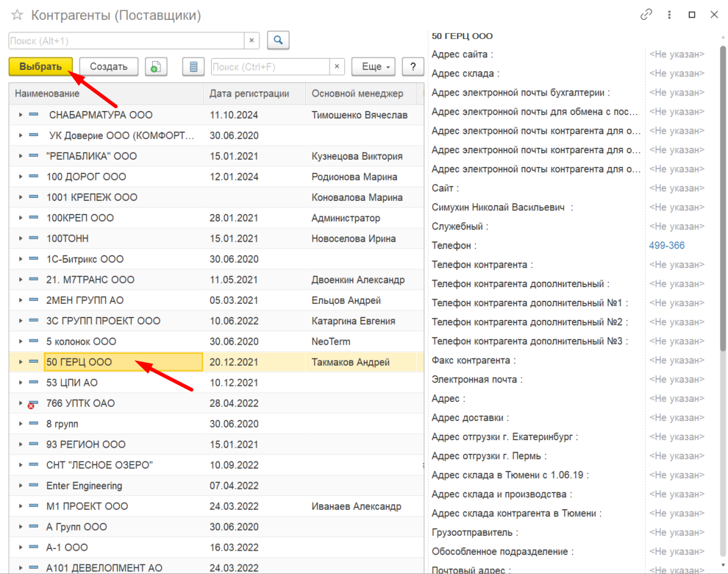Expand the "РЕПАБЛИКА" ООО row
The width and height of the screenshot is (728, 574).
click(x=21, y=156)
